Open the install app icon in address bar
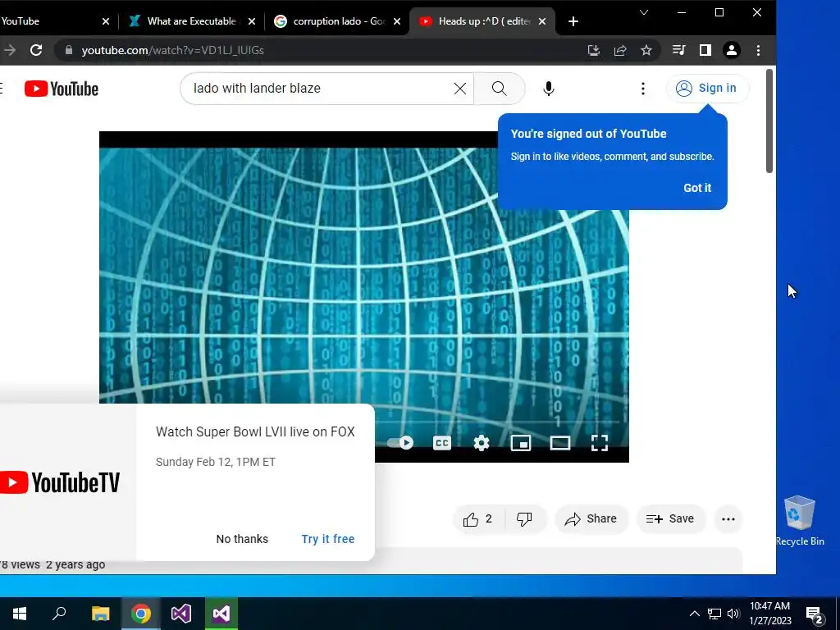840x630 pixels. (594, 50)
